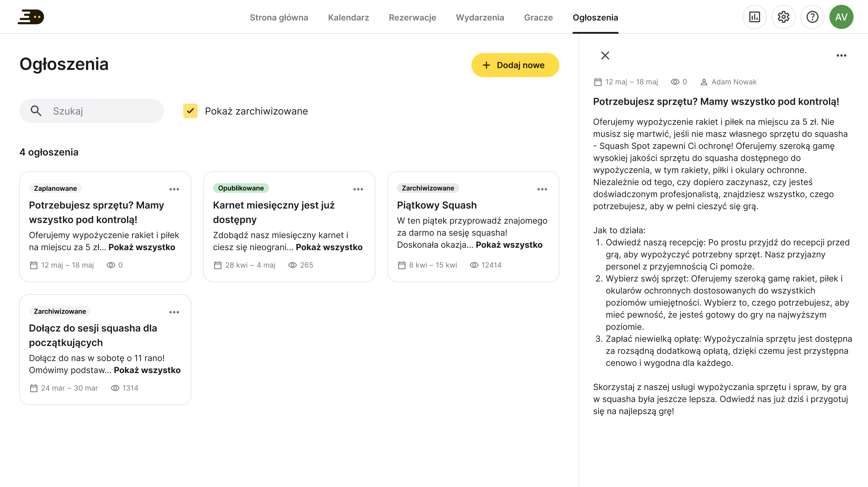Viewport: 868px width, 487px height.
Task: Open more options in detail panel
Action: (x=841, y=55)
